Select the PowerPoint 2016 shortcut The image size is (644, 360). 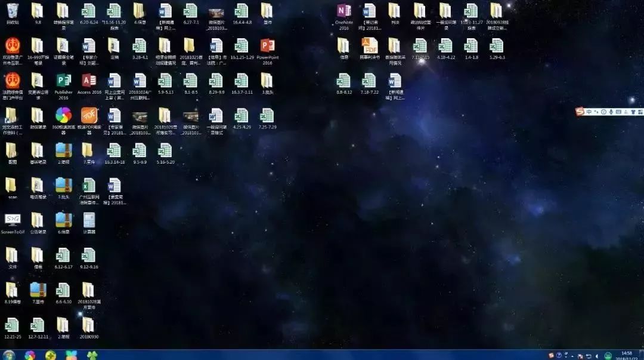point(267,46)
